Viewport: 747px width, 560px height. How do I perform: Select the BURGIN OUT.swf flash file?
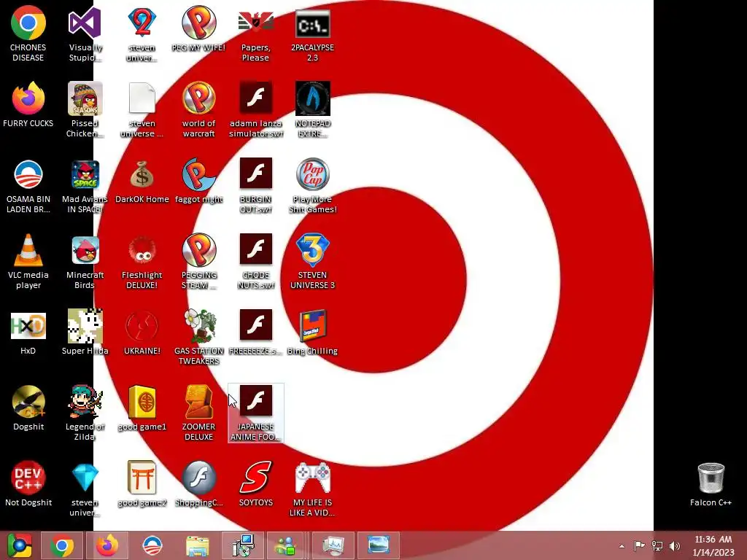[x=256, y=186]
